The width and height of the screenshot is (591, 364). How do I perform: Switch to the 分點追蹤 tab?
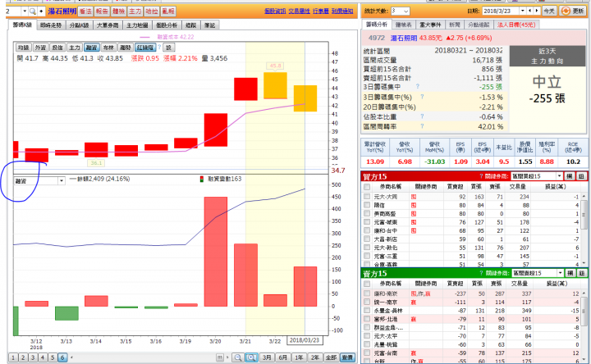pyautogui.click(x=479, y=25)
